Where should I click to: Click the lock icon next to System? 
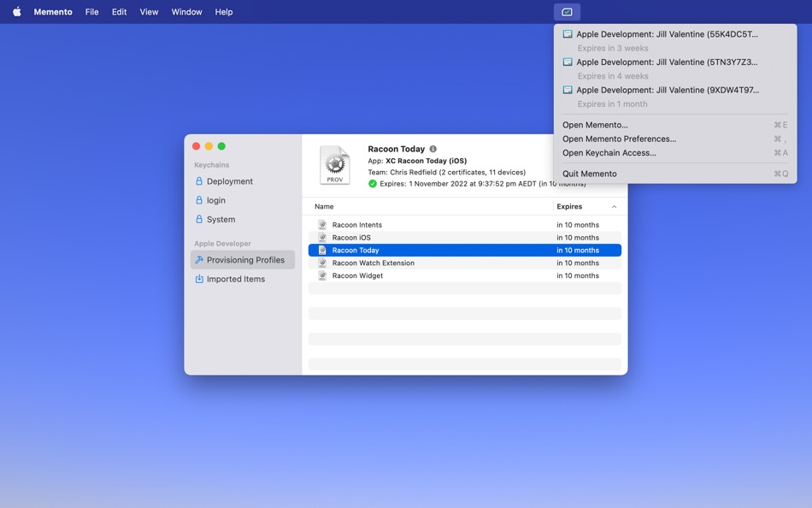(199, 219)
